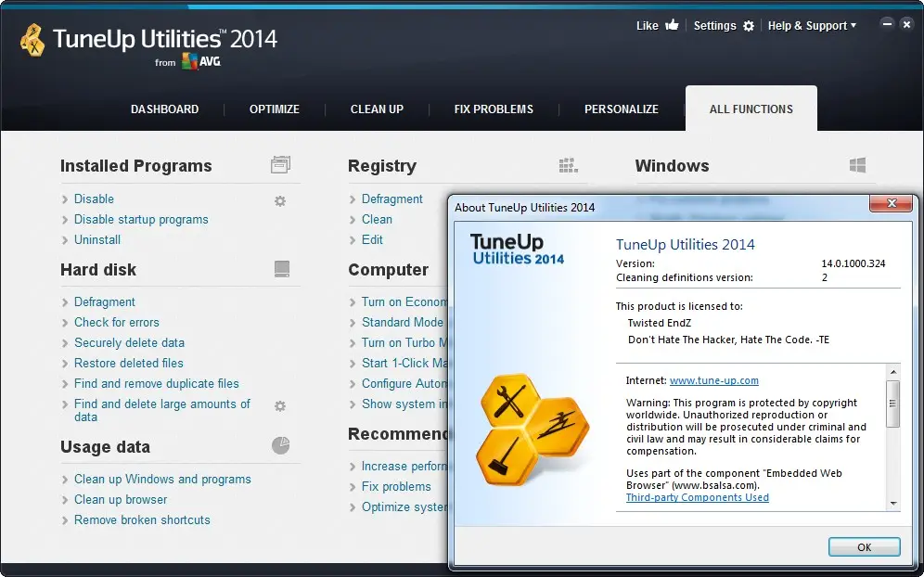924x577 pixels.
Task: Click the honeycomb tools logo in About dialog
Action: (533, 430)
